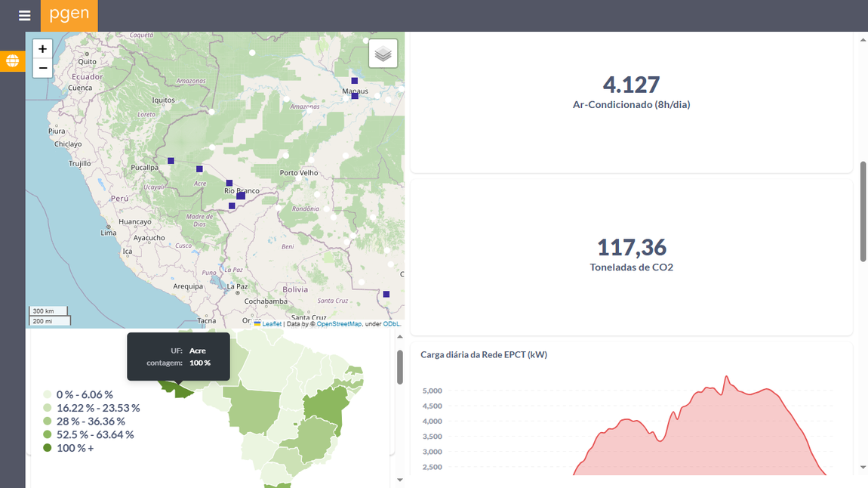
Task: Click the main page vertical scrollbar thumb
Action: 863,212
